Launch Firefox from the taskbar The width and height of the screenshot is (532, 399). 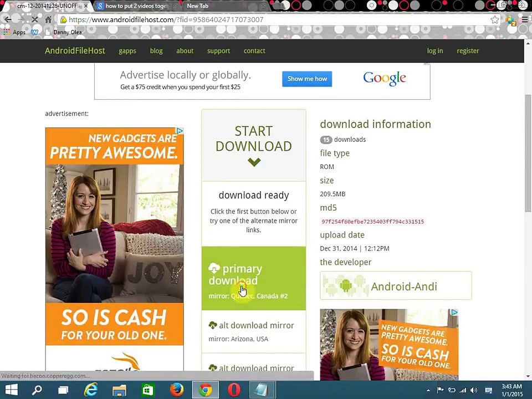pos(177,390)
